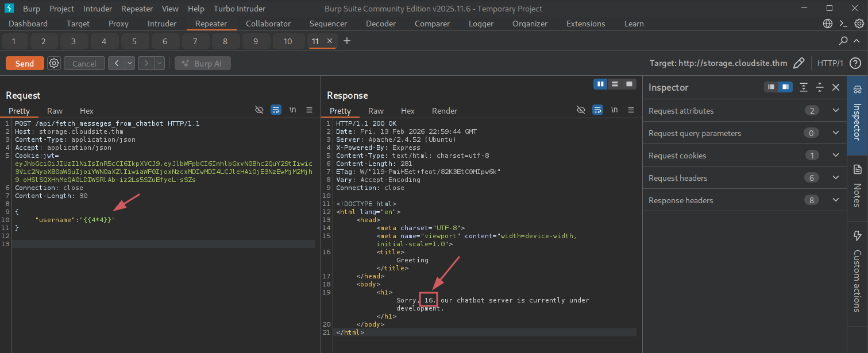Screen dimensions: 868x353
Task: Switch to the Decoder tab
Action: pos(381,24)
